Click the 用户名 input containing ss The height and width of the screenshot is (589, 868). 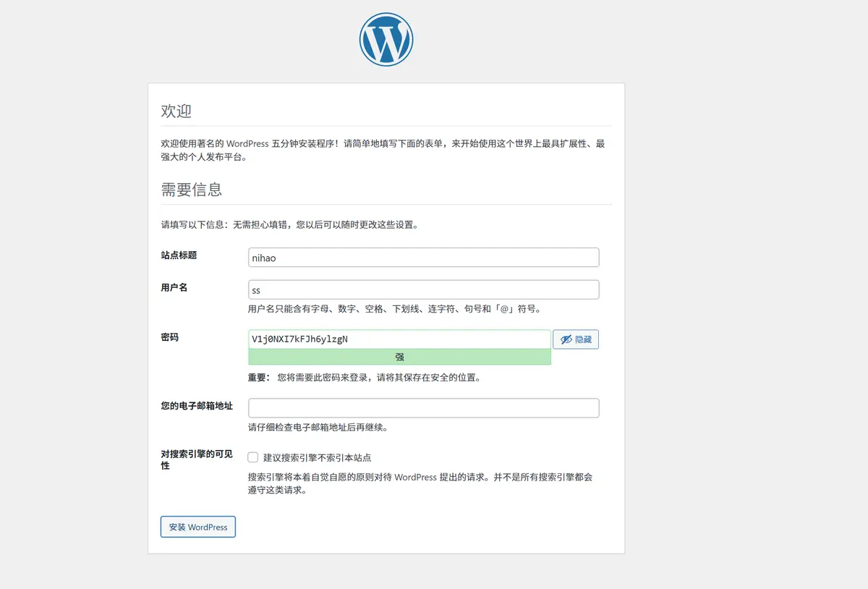coord(423,289)
